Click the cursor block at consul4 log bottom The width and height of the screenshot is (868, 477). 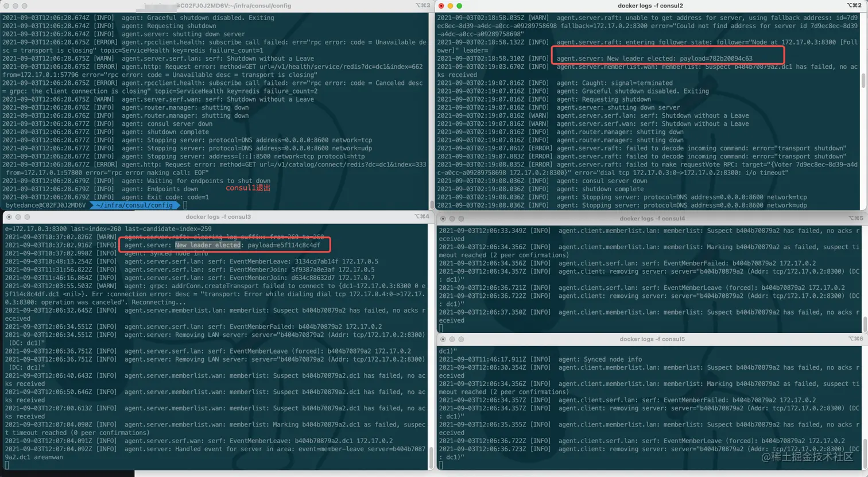click(x=441, y=329)
